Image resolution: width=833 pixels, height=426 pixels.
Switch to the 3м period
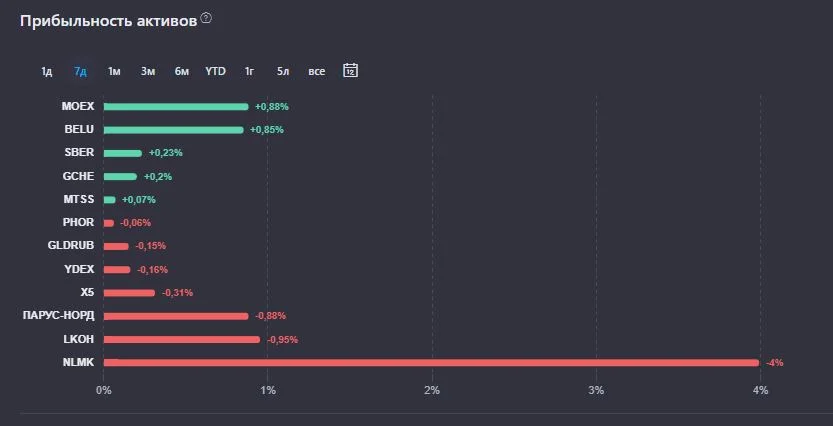(148, 71)
